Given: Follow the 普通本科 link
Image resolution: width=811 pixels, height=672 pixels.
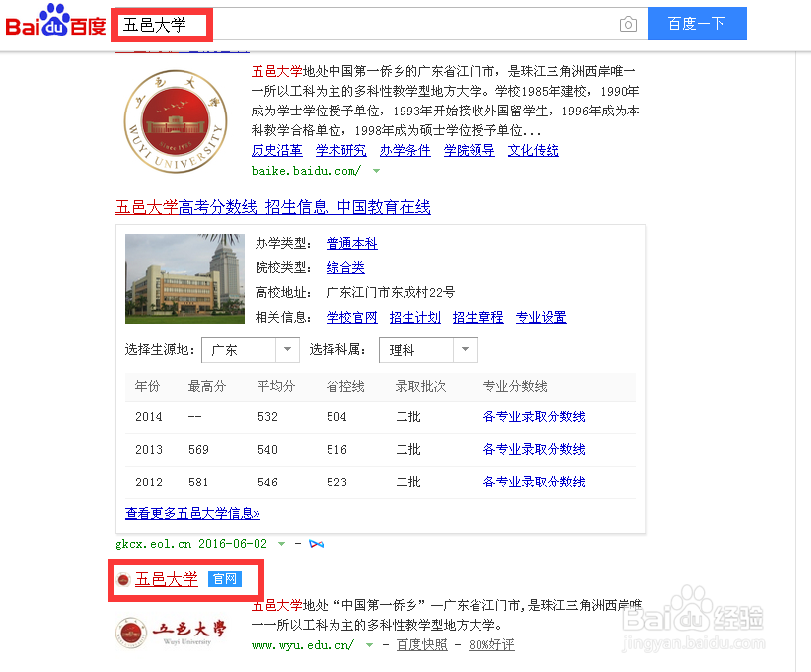Looking at the screenshot, I should (351, 243).
